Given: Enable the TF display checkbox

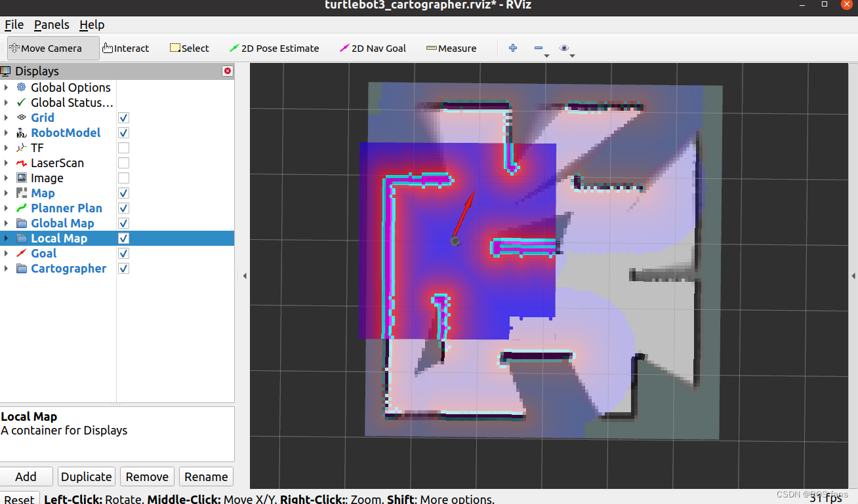Looking at the screenshot, I should (123, 147).
